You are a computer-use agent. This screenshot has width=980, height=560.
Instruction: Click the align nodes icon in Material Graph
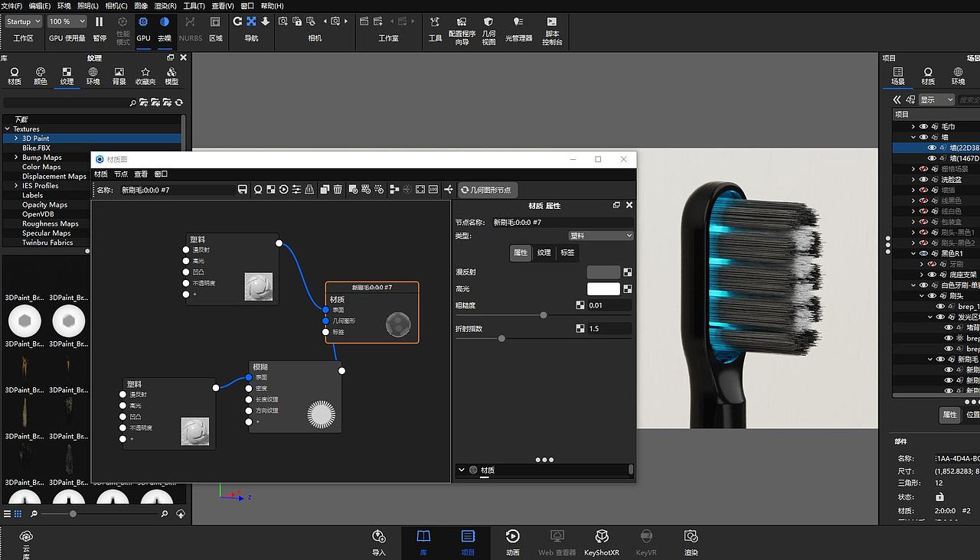(394, 190)
